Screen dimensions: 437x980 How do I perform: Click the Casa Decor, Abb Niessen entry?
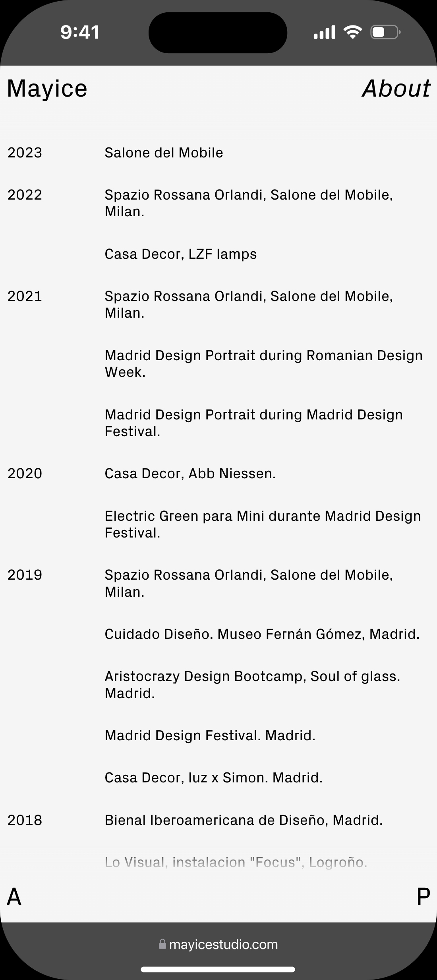pos(190,474)
